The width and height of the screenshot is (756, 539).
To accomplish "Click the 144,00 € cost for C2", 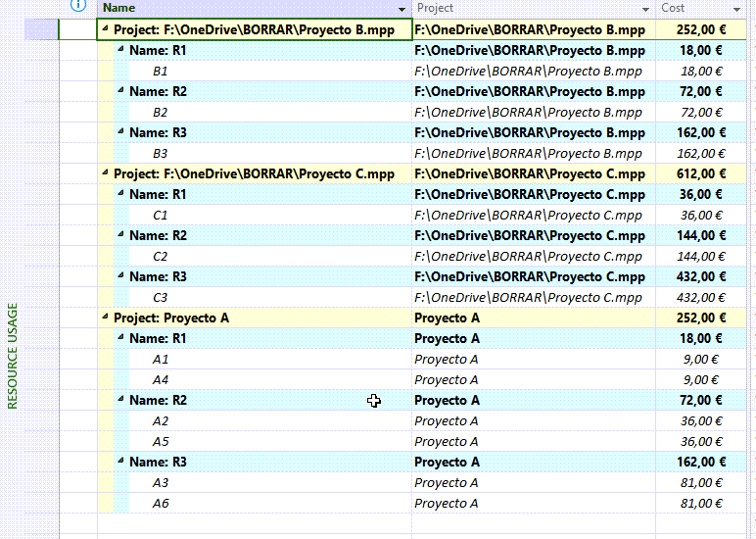I will 701,256.
